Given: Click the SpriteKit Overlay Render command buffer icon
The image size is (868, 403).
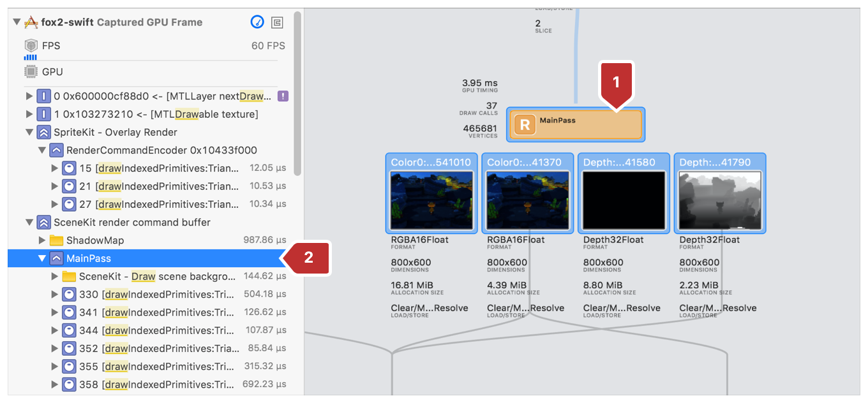Looking at the screenshot, I should click(x=43, y=133).
